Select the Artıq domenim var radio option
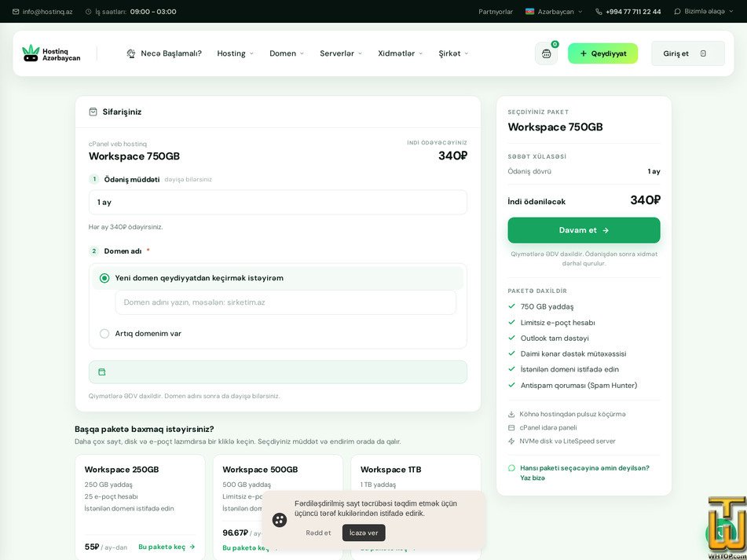Viewport: 747px width, 560px height. coord(104,334)
